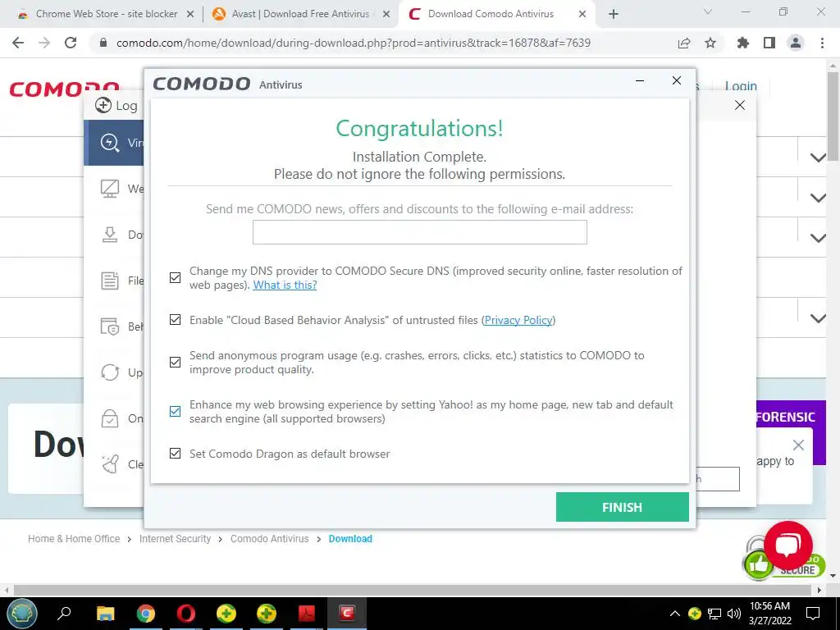Expand the first chevron on the right page edge

tap(818, 157)
